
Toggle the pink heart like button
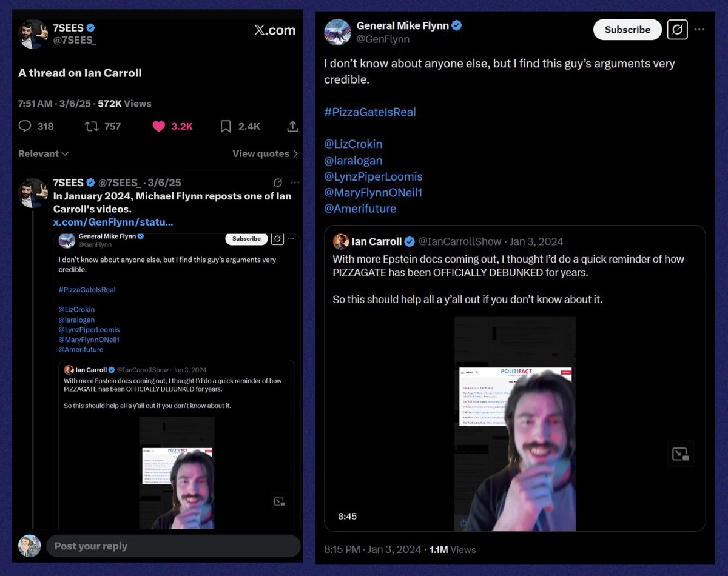click(x=159, y=126)
